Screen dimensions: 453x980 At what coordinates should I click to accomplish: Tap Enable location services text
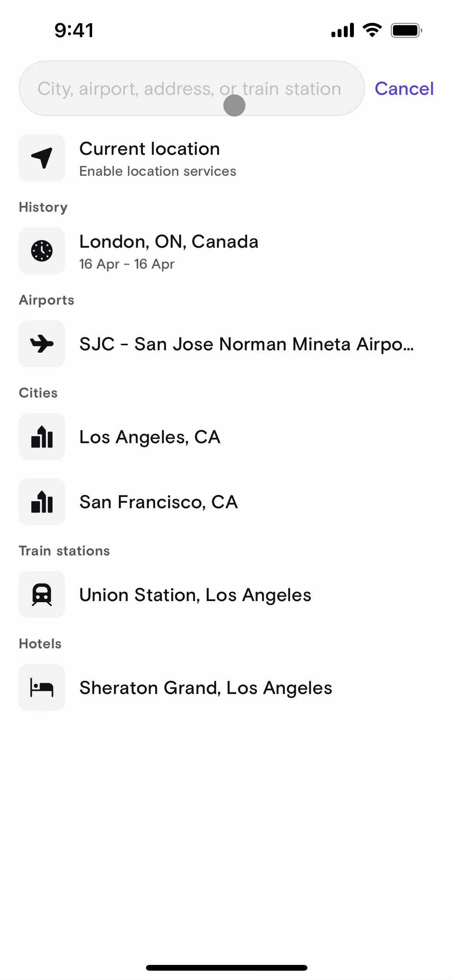point(158,171)
